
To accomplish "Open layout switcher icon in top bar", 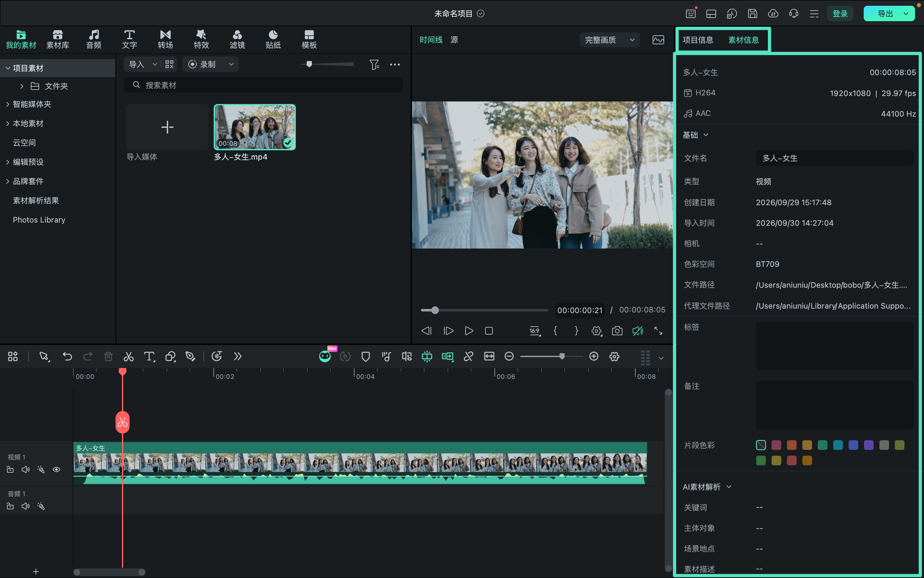I will coord(711,14).
